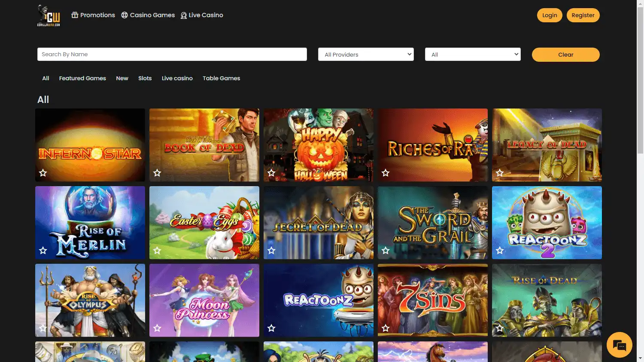Open the Rise of Olympus thumbnail

90,300
